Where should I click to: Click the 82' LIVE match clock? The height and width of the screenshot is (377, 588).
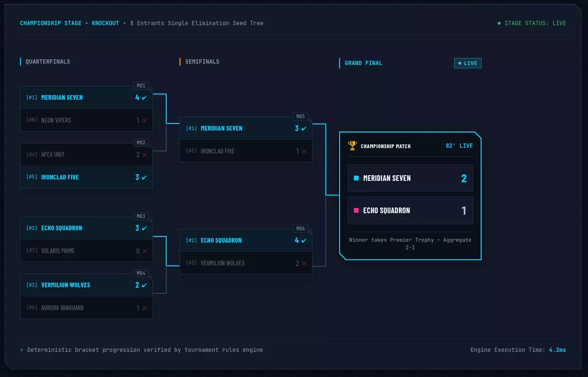click(x=459, y=146)
